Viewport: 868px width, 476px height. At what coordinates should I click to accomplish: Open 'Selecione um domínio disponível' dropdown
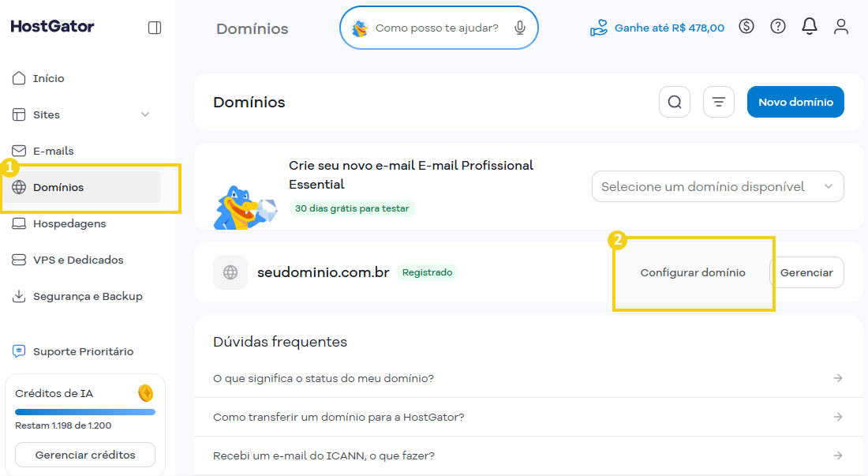coord(718,186)
